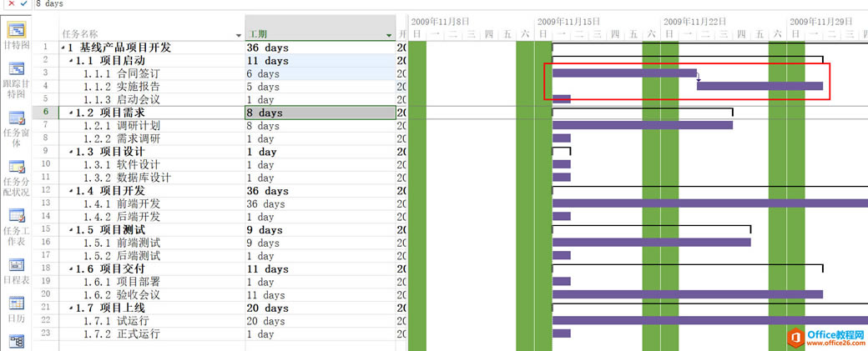Select row number 23 header
The height and width of the screenshot is (351, 868).
[45, 334]
